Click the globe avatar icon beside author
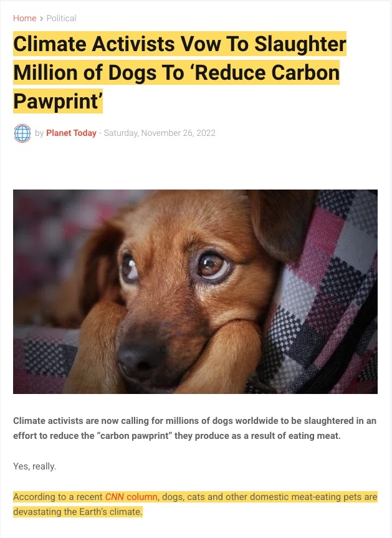This screenshot has width=392, height=538. (22, 133)
